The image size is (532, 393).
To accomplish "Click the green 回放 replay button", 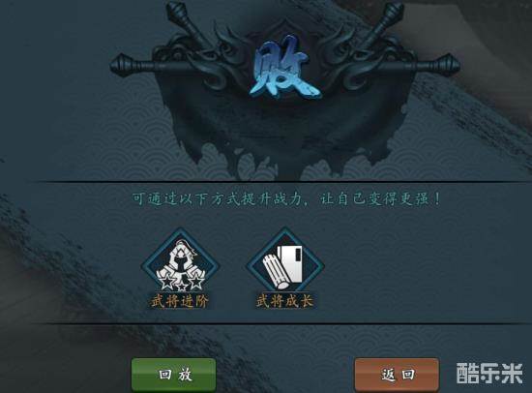I will coord(174,375).
